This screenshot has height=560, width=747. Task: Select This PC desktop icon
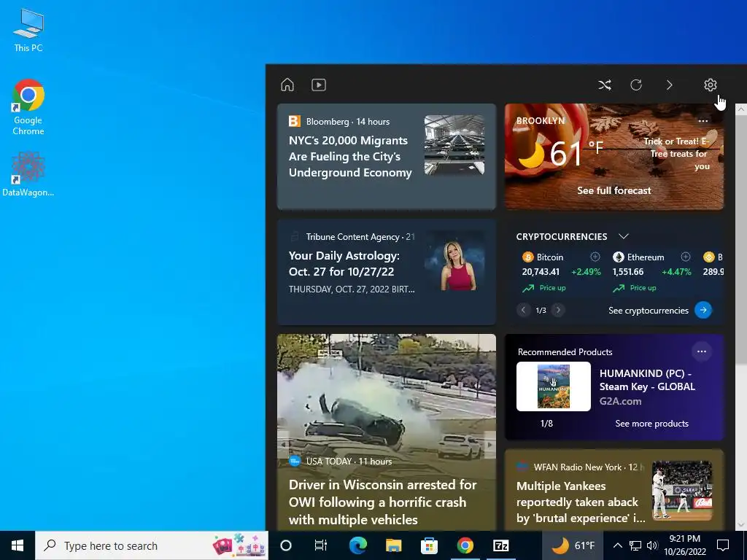(x=28, y=30)
